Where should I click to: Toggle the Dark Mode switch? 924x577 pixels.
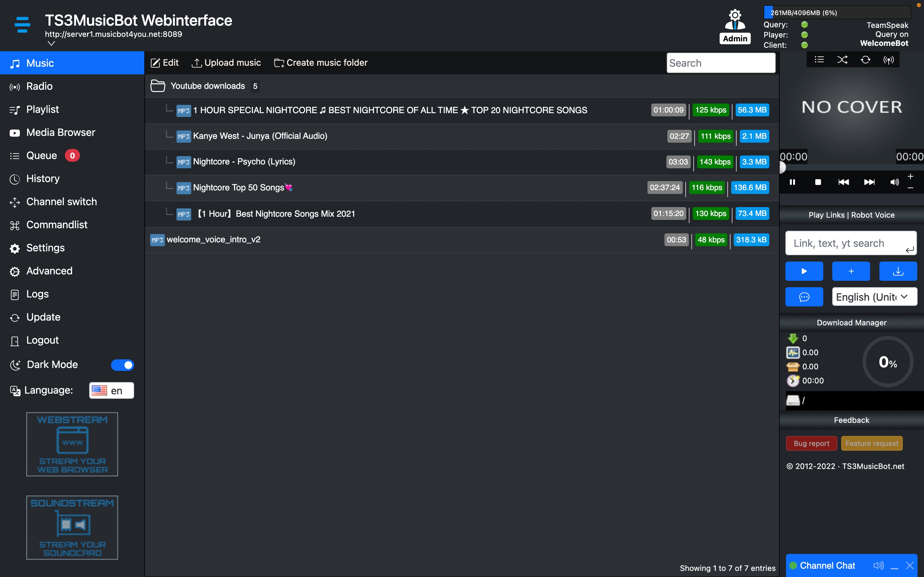coord(122,365)
